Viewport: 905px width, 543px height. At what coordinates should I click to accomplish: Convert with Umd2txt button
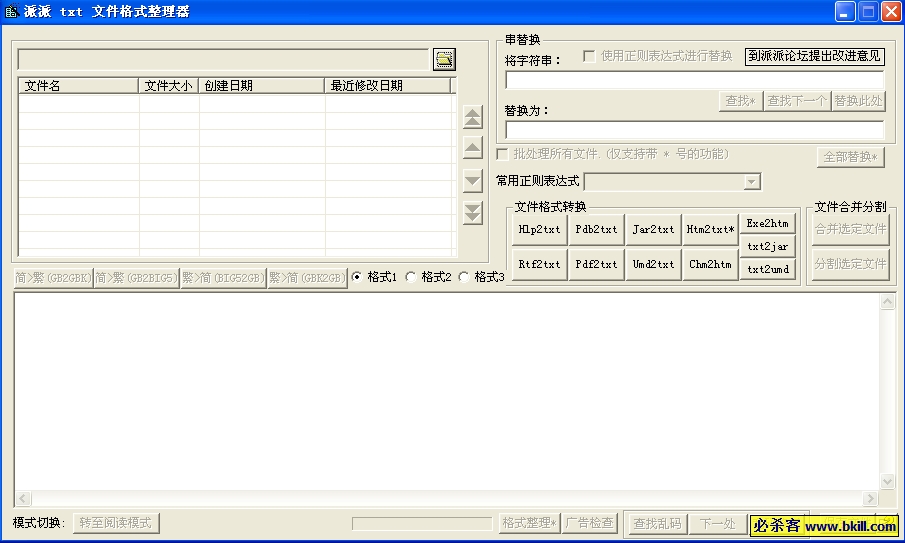tap(653, 265)
